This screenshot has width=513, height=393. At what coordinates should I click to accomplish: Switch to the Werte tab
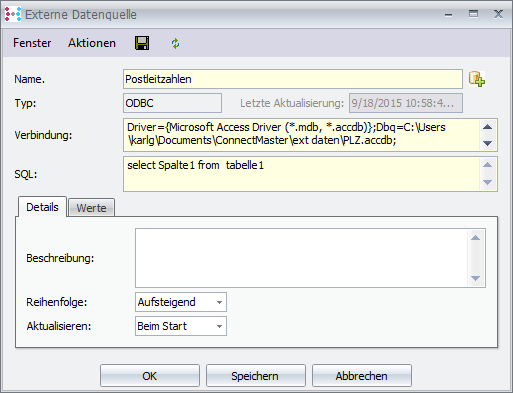click(x=91, y=208)
